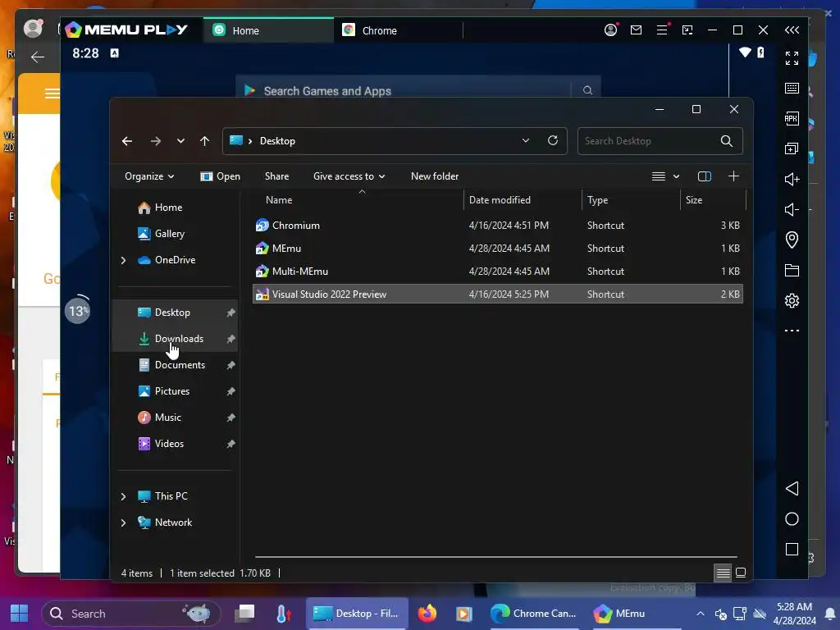Collapse MEmu sidebar with triple-arrow icon
Image resolution: width=840 pixels, height=630 pixels.
(792, 30)
